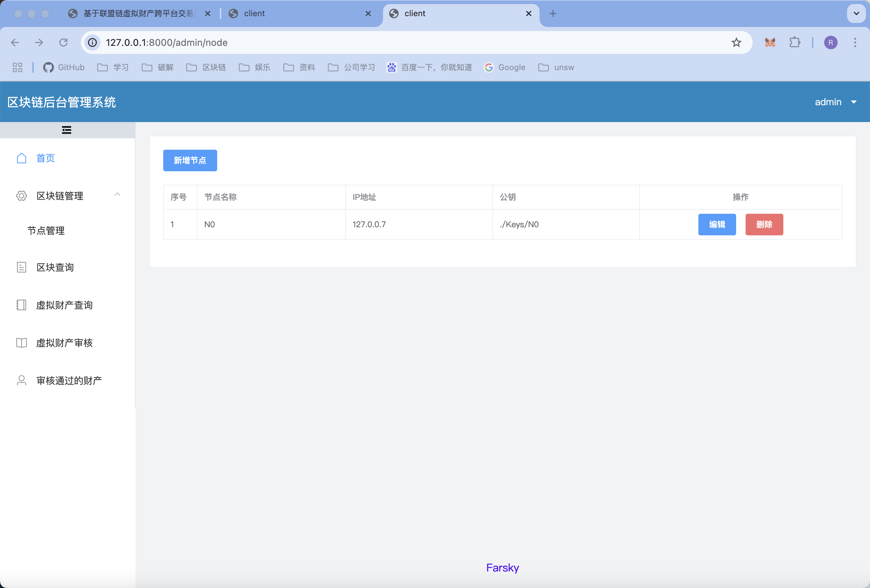Open the admin user dropdown
870x588 pixels.
tap(835, 102)
